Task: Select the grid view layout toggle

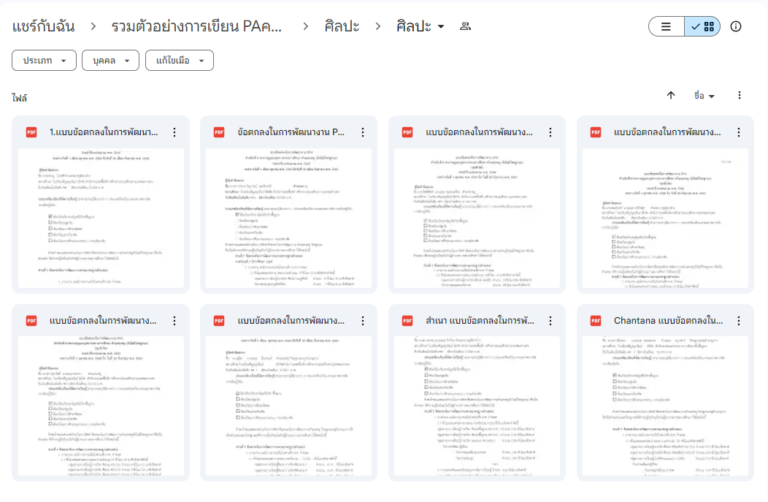Action: 702,27
